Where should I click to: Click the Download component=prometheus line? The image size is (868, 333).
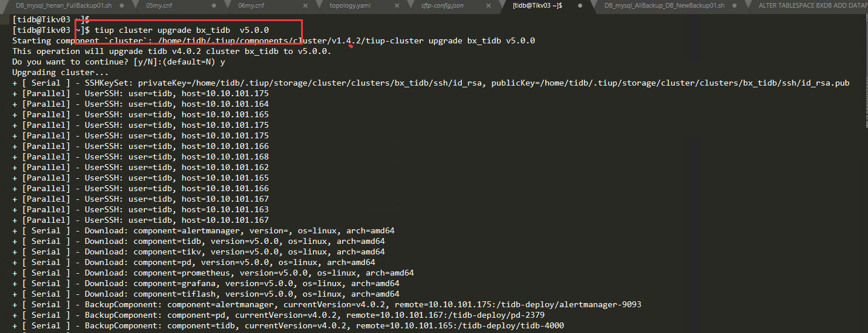pyautogui.click(x=213, y=273)
